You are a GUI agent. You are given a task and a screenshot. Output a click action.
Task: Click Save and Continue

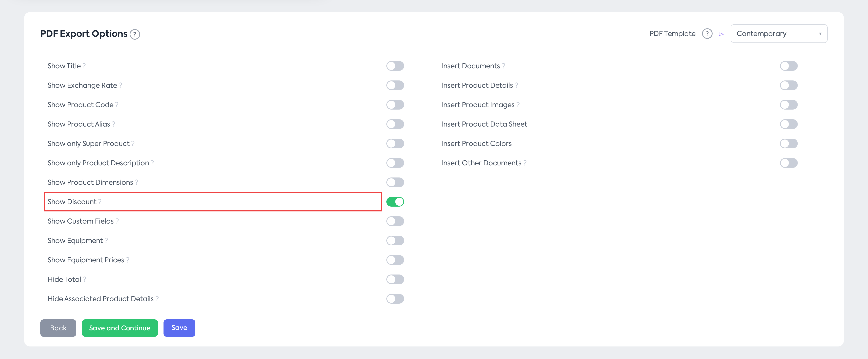point(120,328)
